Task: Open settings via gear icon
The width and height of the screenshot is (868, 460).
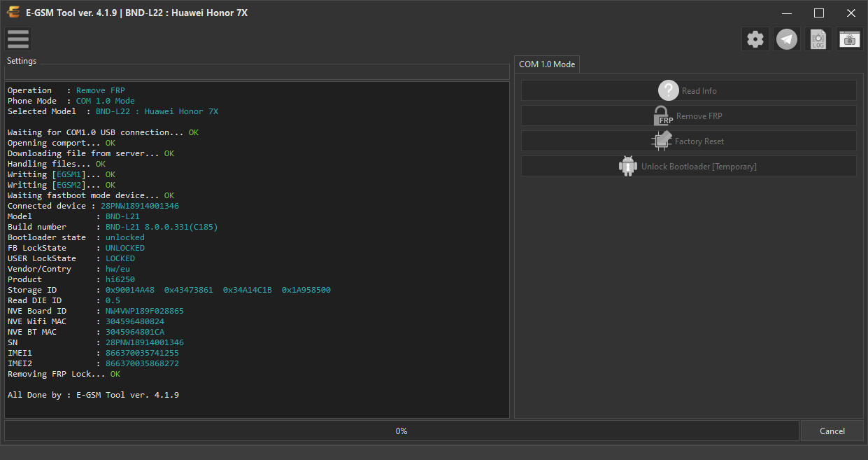Action: point(755,39)
